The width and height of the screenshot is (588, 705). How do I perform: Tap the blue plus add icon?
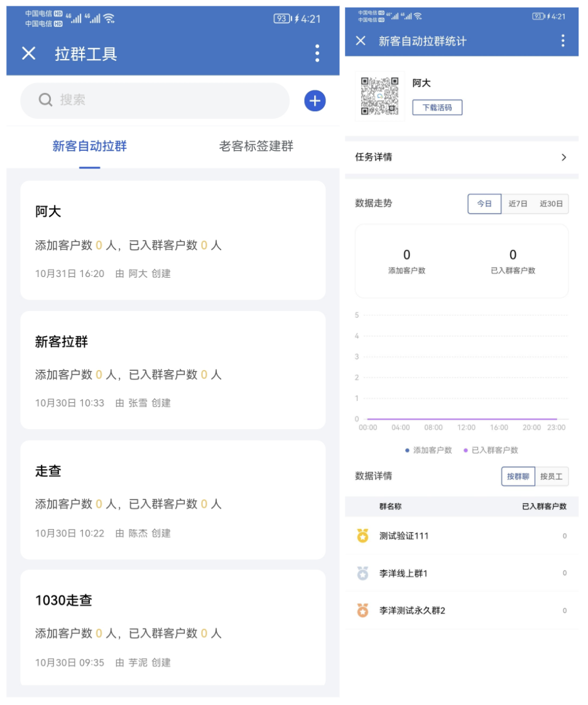click(x=315, y=101)
